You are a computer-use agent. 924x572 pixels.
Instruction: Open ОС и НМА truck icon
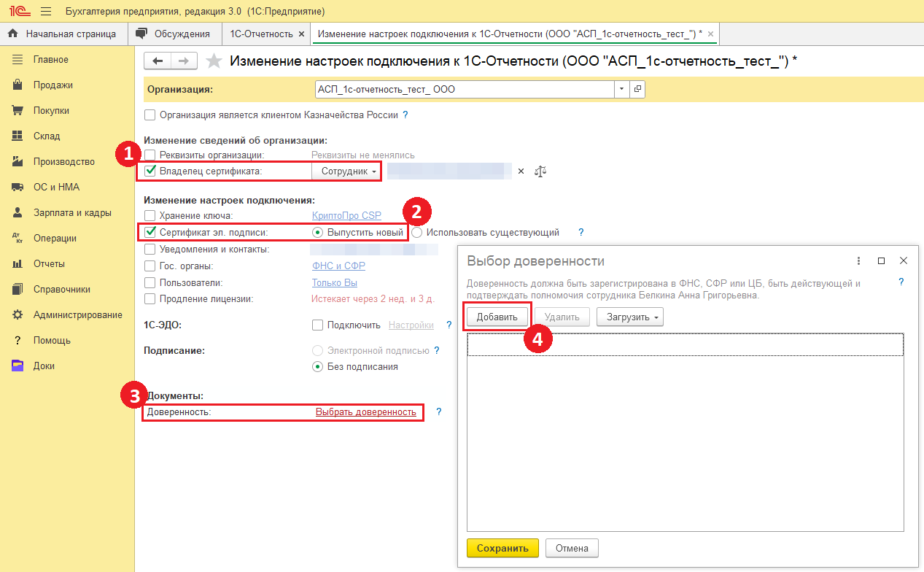(18, 187)
